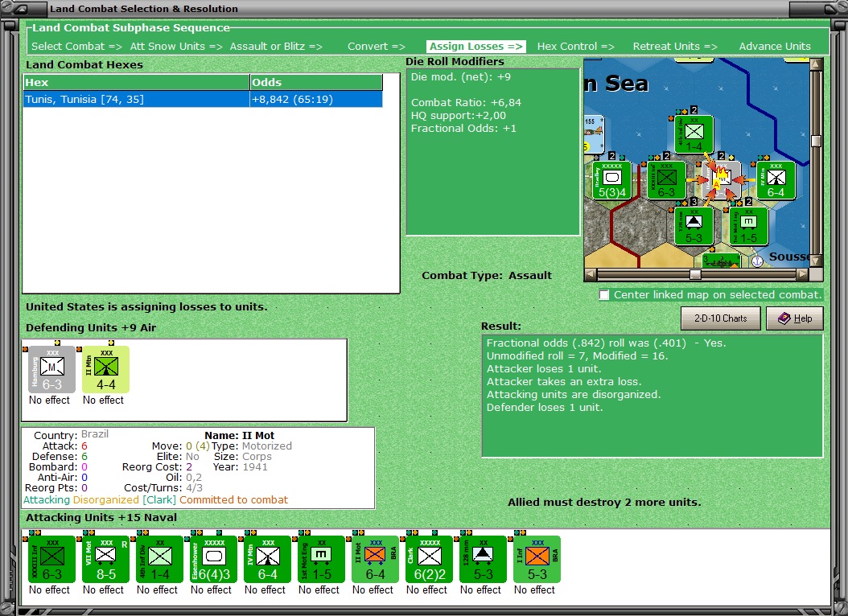
Task: Open the 2-D-10 Charts
Action: point(720,318)
